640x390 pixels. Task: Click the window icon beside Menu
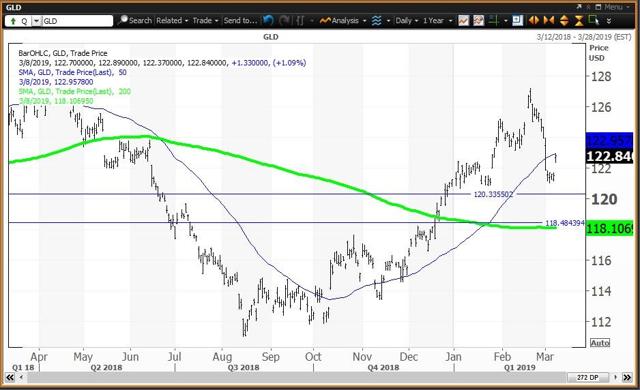pos(598,7)
